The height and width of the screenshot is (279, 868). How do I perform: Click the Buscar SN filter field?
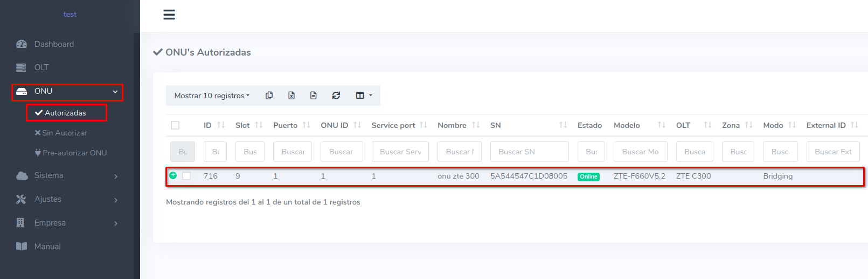pos(529,152)
